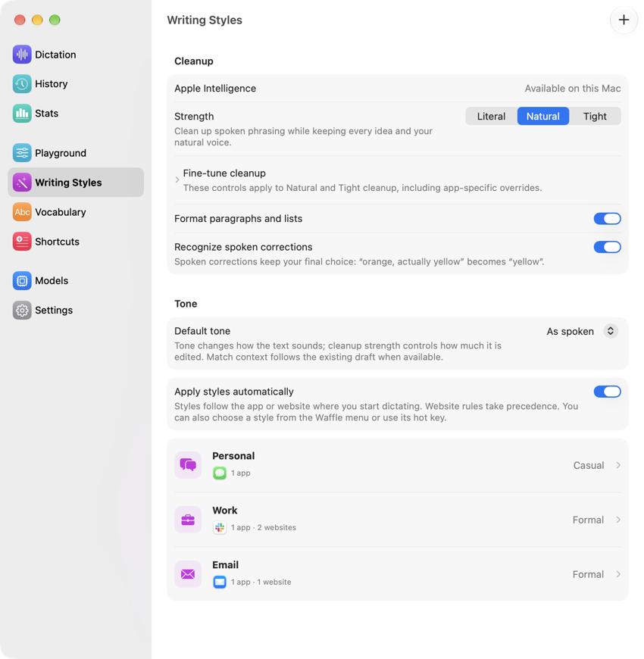Click Fine-tune cleanup label
644x659 pixels.
click(x=224, y=173)
